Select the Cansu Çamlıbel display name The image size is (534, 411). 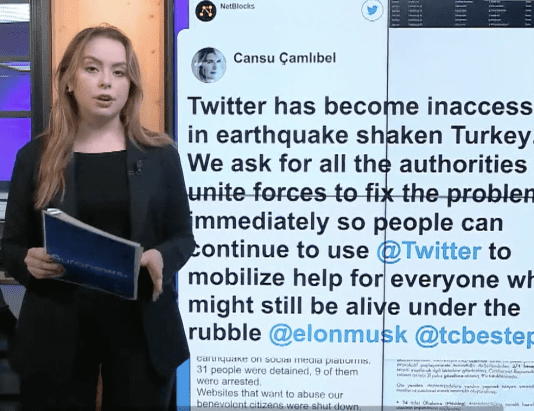click(284, 58)
